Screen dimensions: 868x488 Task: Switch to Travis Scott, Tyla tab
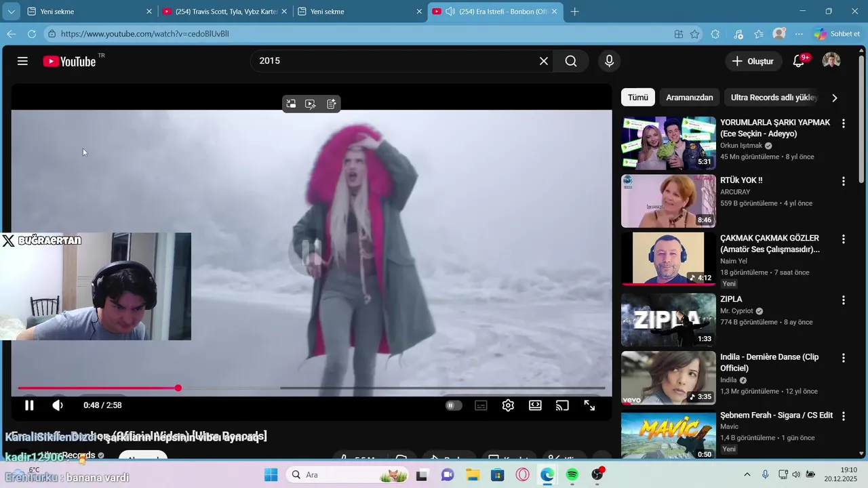coord(226,12)
